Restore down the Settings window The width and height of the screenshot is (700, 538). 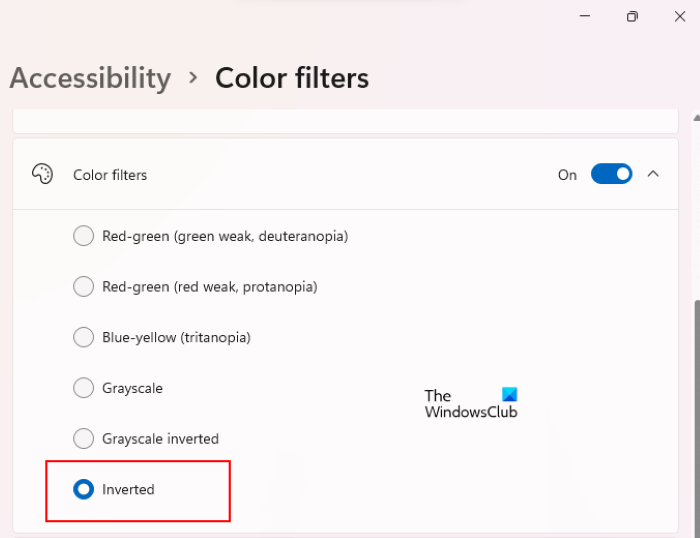[x=632, y=17]
